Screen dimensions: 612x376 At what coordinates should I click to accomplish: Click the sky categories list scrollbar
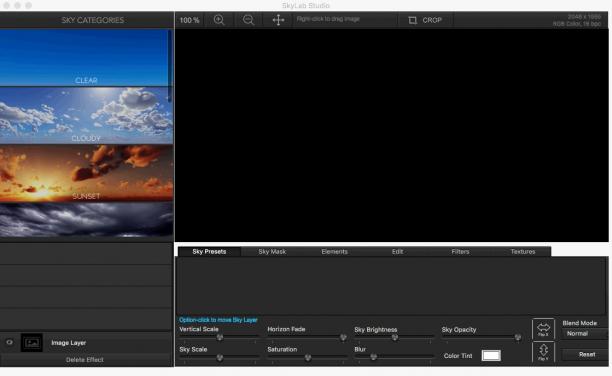[170, 66]
